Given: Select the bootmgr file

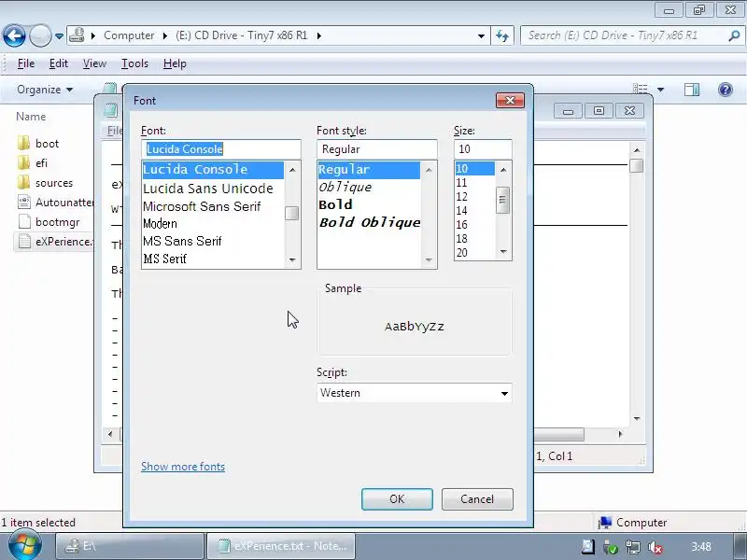Looking at the screenshot, I should (x=49, y=222).
